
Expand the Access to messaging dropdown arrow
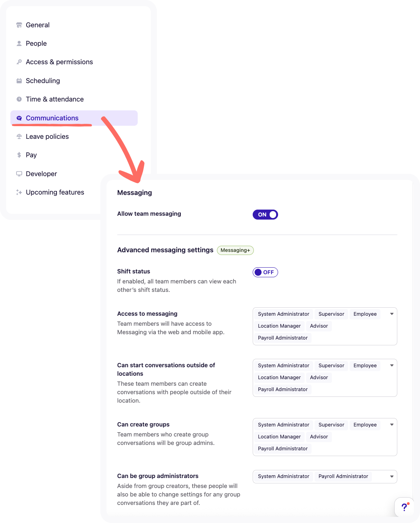tap(392, 314)
